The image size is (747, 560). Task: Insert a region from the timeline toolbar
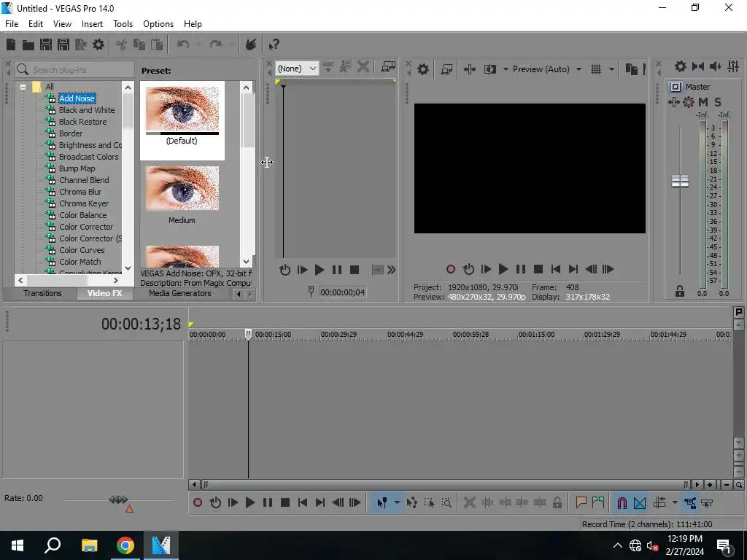pos(598,502)
